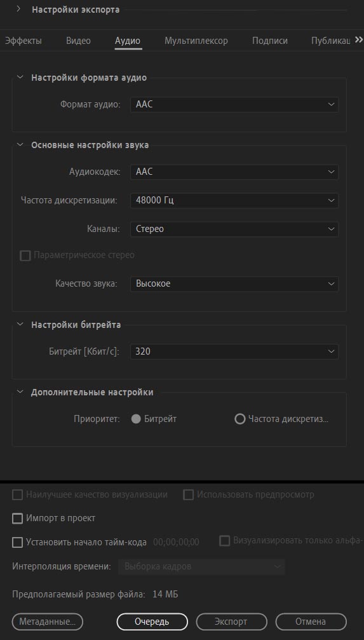The height and width of the screenshot is (640, 364).
Task: Collapse the Настройки формата аудио section
Action: point(20,77)
